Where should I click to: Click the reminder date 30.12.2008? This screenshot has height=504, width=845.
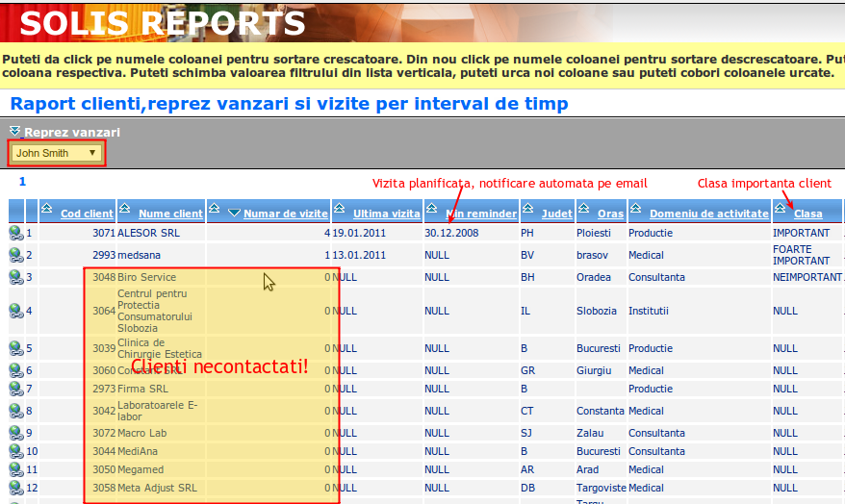pos(451,233)
